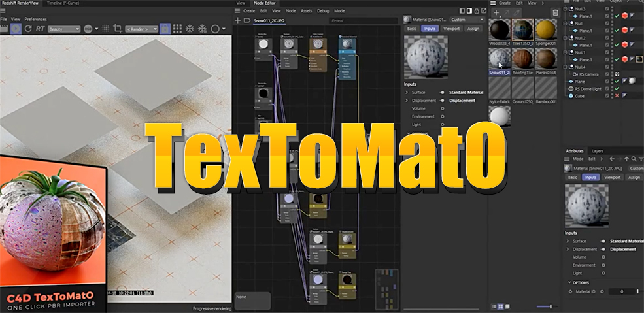Toggle the dotted pixel grid icon
The height and width of the screenshot is (313, 644).
[105, 29]
